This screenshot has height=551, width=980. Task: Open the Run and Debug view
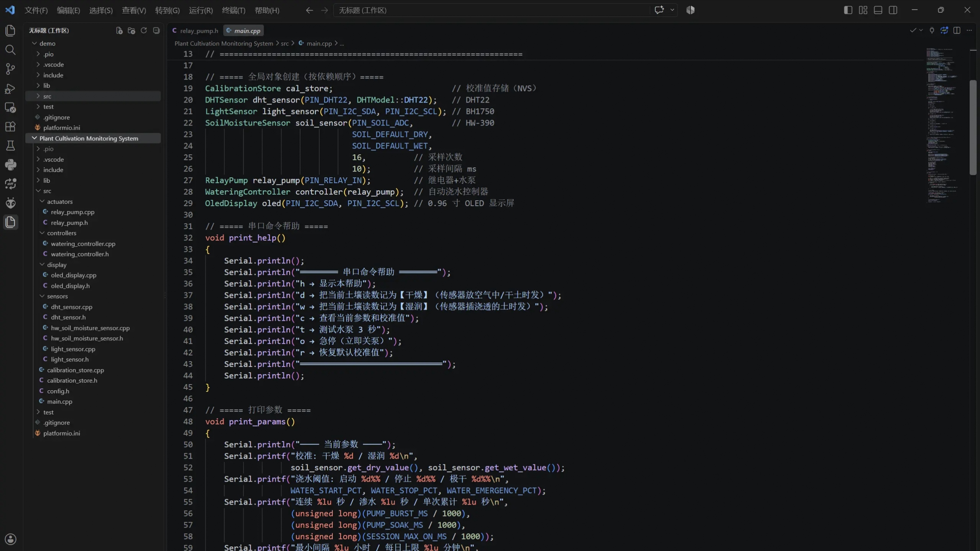point(10,88)
